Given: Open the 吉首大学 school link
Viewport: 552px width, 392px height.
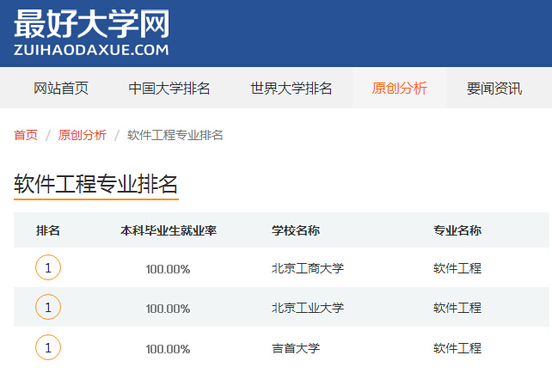Looking at the screenshot, I should tap(295, 348).
